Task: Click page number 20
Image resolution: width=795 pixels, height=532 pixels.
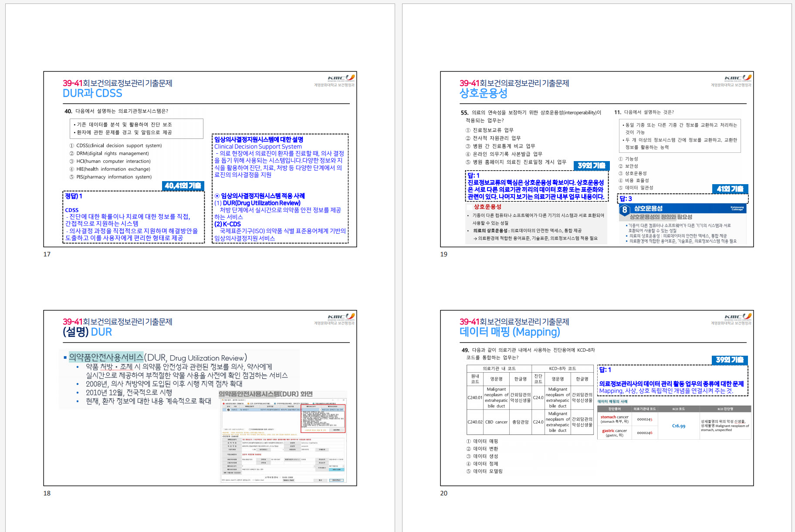Action: coord(444,493)
